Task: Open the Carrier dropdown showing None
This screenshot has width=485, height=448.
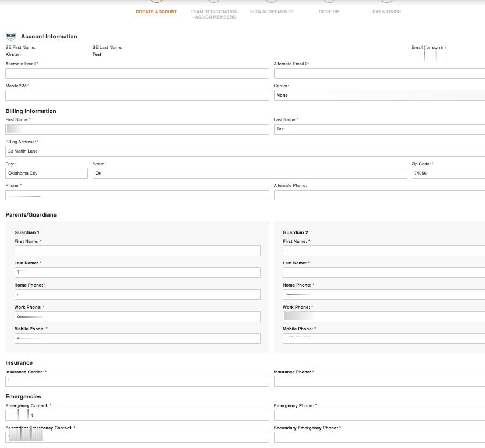Action: point(379,95)
